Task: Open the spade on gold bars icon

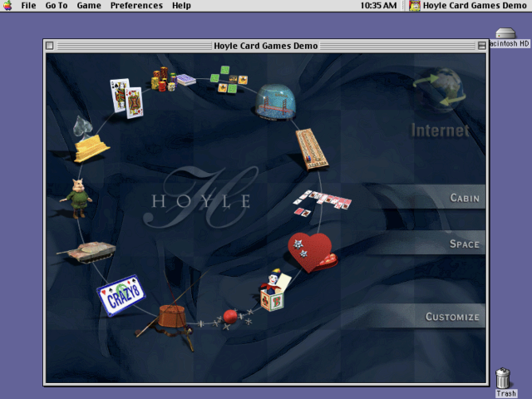Action: pos(91,140)
